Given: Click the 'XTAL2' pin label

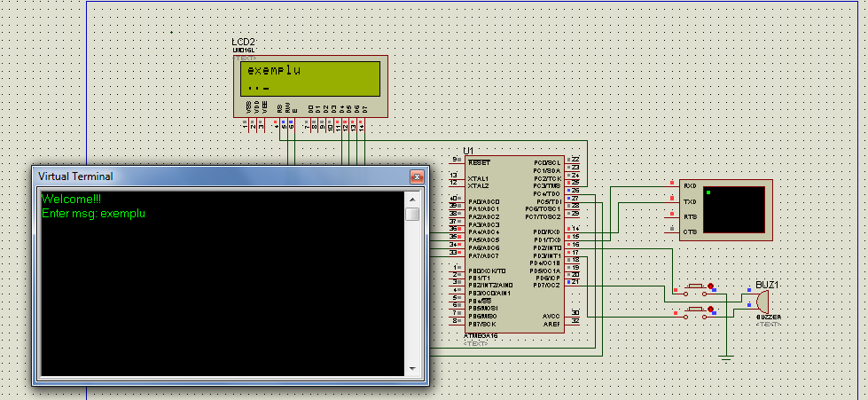Looking at the screenshot, I should pyautogui.click(x=478, y=187).
